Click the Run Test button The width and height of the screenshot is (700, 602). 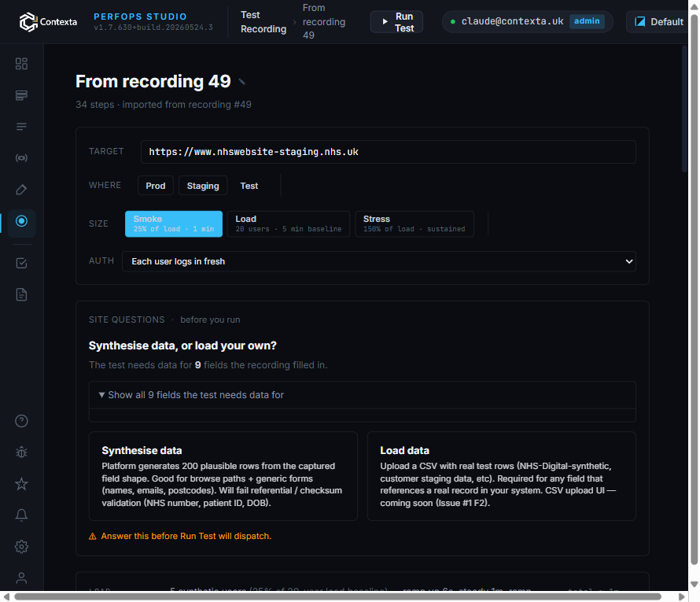pyautogui.click(x=396, y=22)
